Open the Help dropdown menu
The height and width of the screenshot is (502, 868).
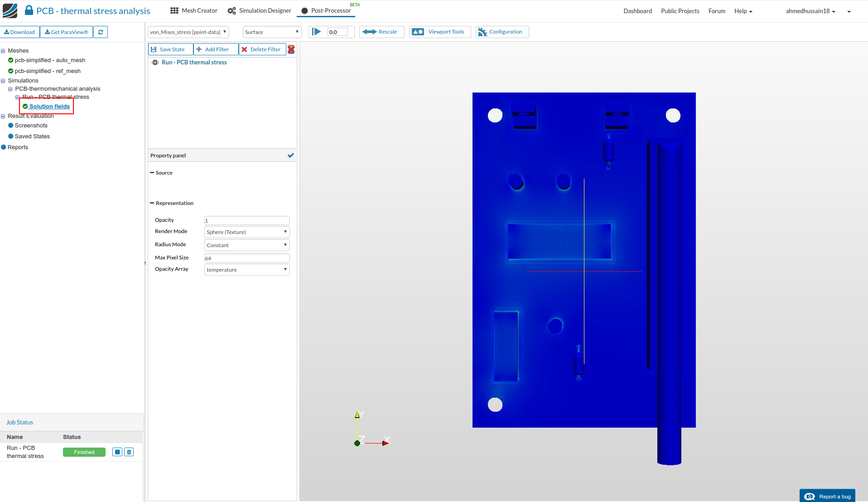(x=743, y=11)
